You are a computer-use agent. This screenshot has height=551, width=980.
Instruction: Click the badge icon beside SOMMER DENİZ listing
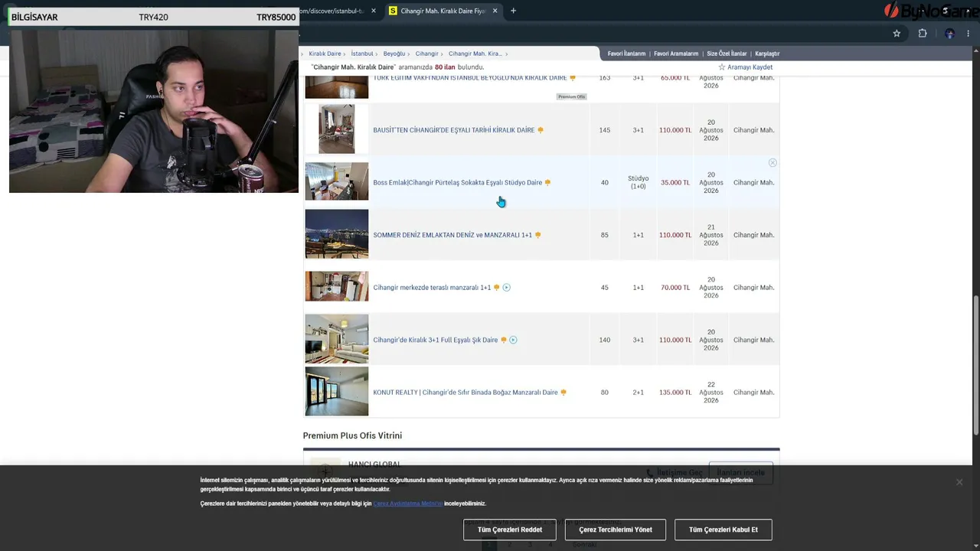coord(537,235)
